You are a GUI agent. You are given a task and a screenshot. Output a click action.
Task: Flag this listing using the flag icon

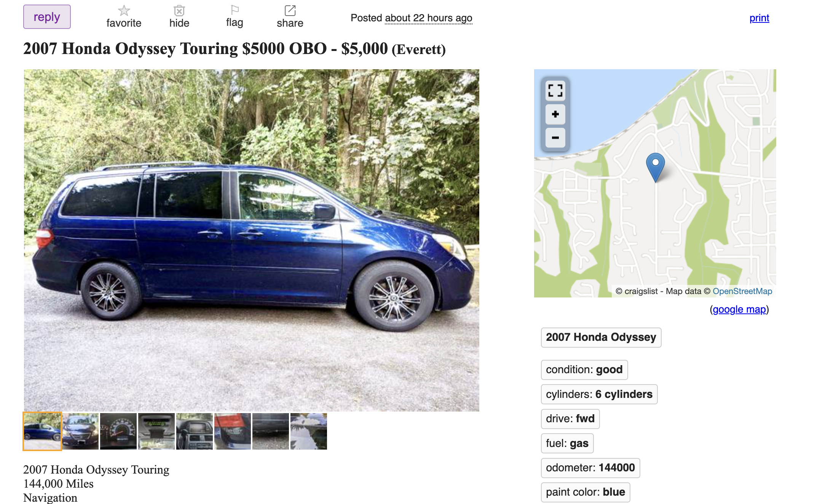point(235,10)
